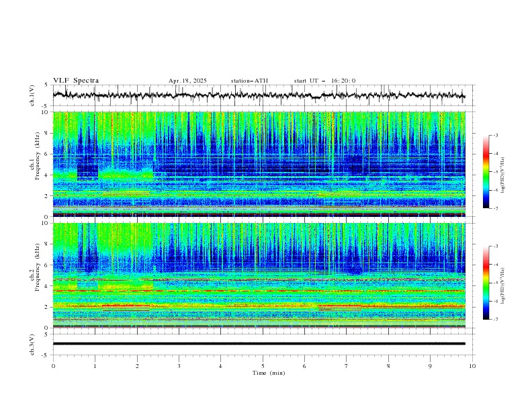Click the "start UT = 16:20:0" text
The width and height of the screenshot is (532, 411).
(324, 81)
